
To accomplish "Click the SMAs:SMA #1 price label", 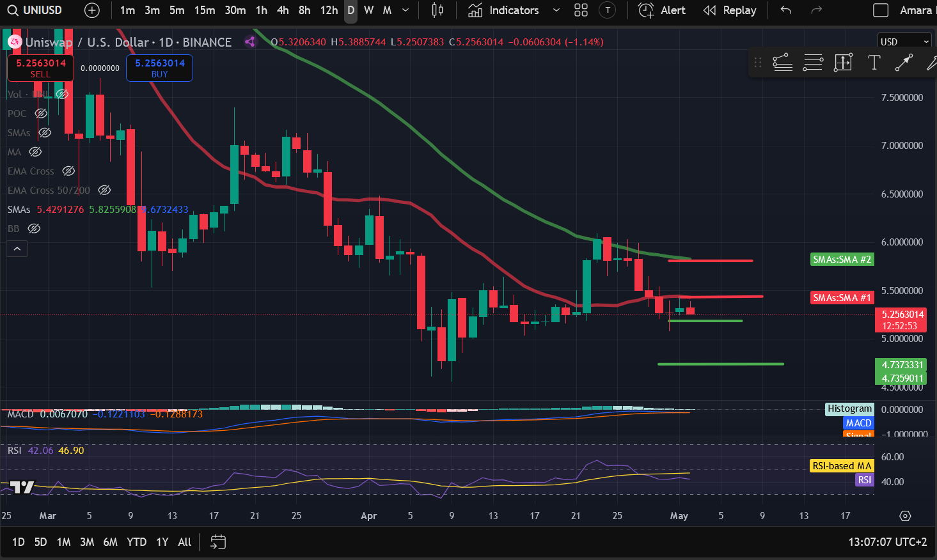I will click(842, 298).
